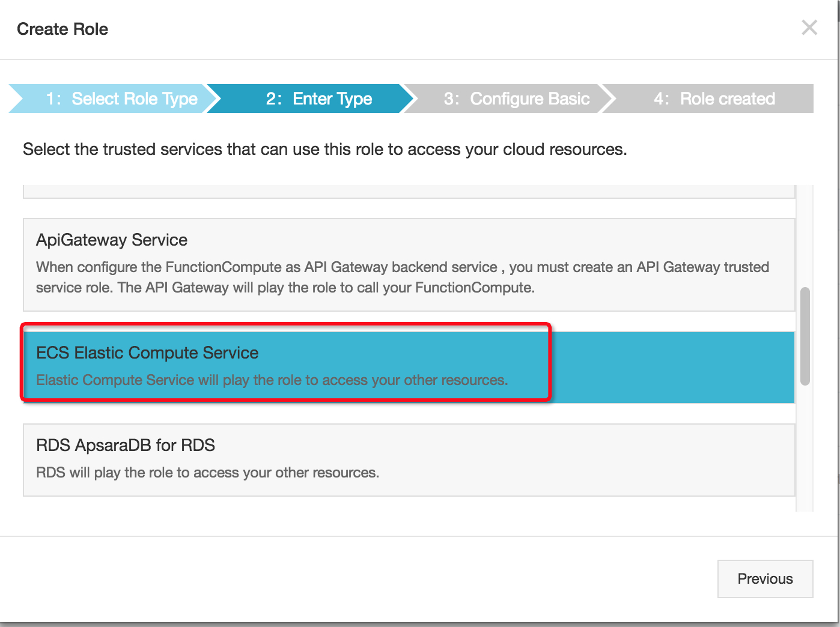Go to step 1 Select Role Type
This screenshot has width=840, height=627.
[121, 98]
